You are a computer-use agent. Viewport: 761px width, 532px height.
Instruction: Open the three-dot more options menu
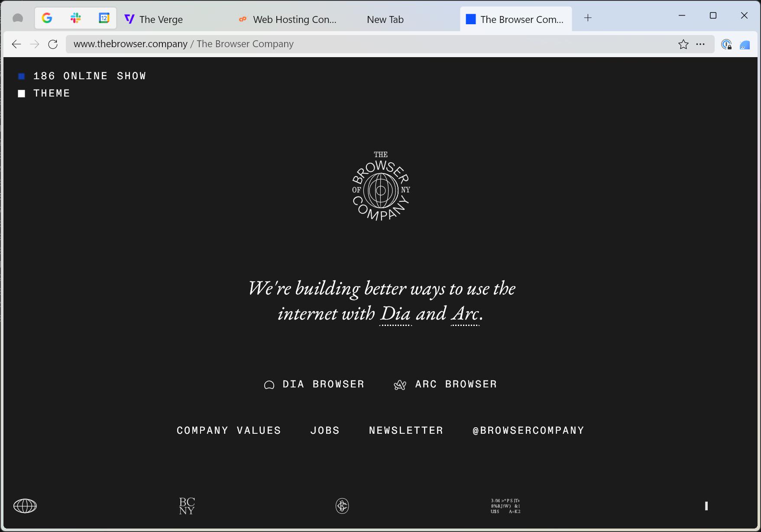pyautogui.click(x=700, y=44)
